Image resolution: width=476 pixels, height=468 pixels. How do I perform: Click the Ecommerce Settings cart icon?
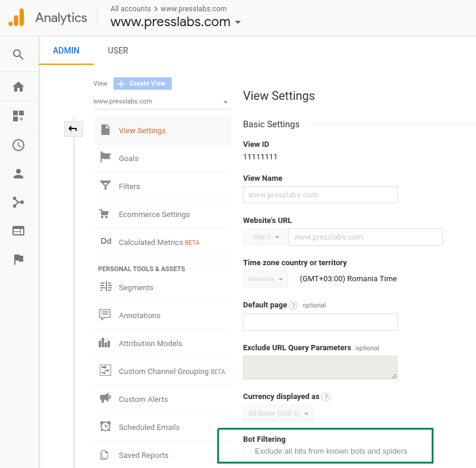click(x=106, y=214)
